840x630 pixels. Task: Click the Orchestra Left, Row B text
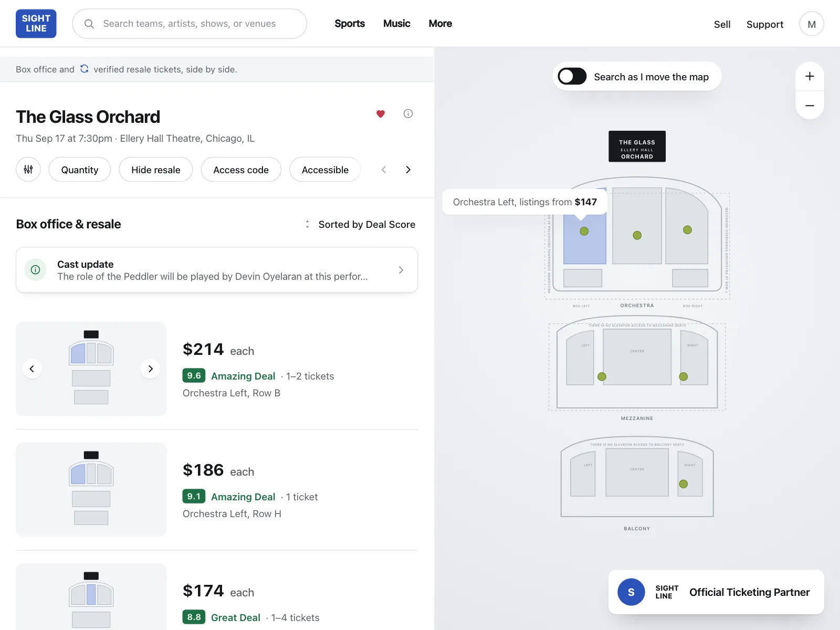(x=232, y=393)
